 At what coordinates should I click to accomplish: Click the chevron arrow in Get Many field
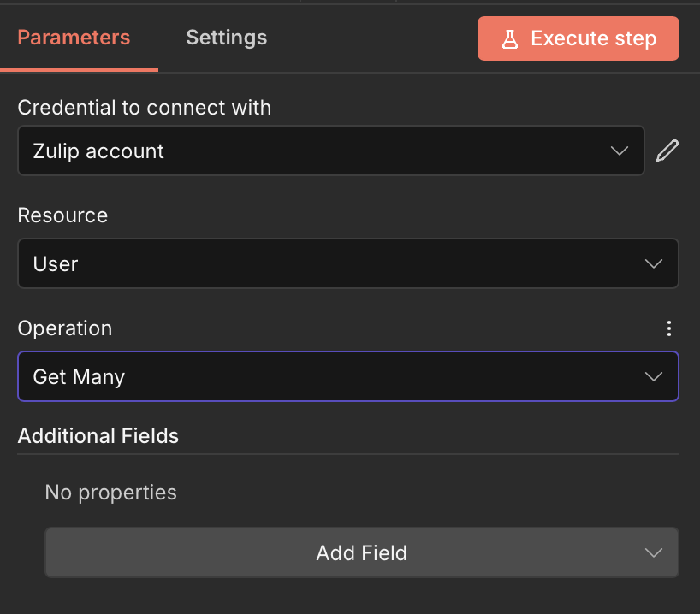654,376
